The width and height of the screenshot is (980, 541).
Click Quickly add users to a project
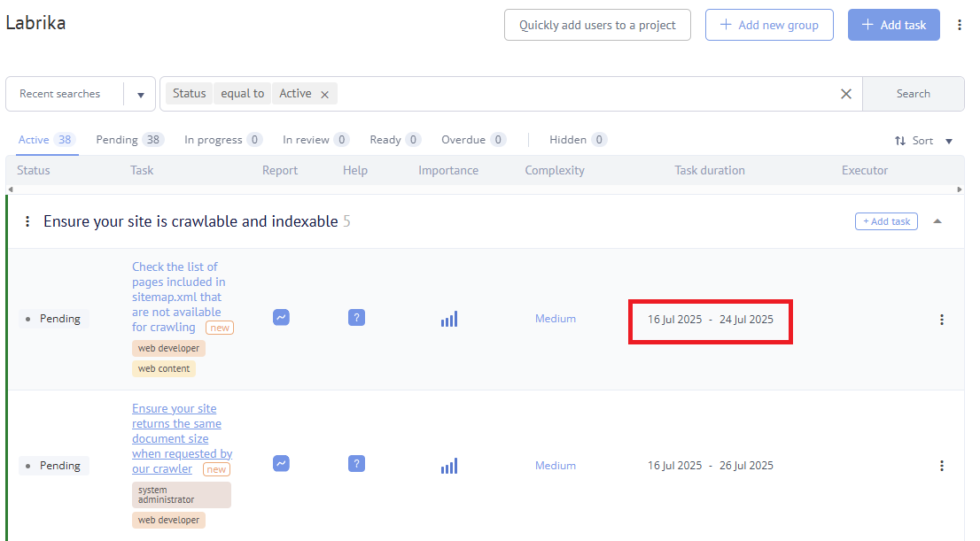click(x=597, y=26)
